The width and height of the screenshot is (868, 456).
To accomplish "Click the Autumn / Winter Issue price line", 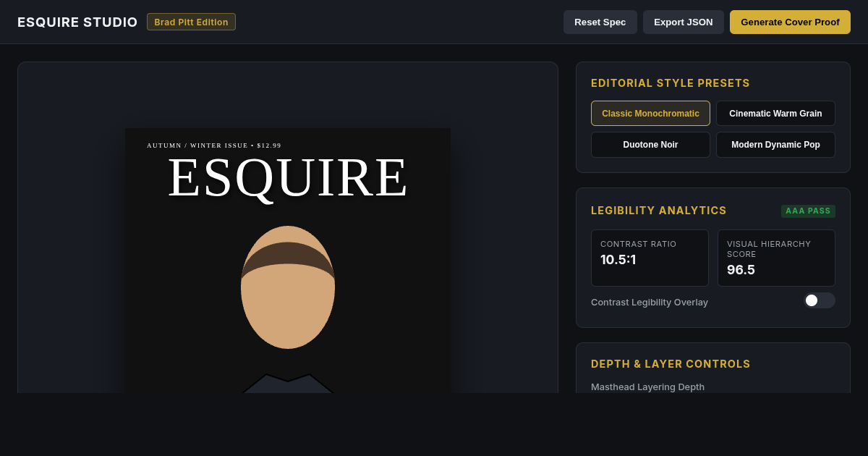I will pyautogui.click(x=214, y=145).
